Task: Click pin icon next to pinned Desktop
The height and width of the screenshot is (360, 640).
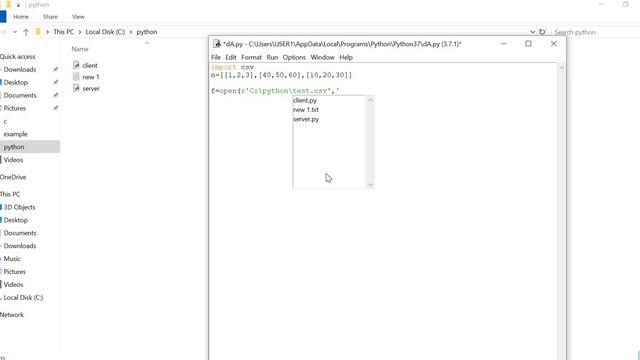Action: coord(56,82)
